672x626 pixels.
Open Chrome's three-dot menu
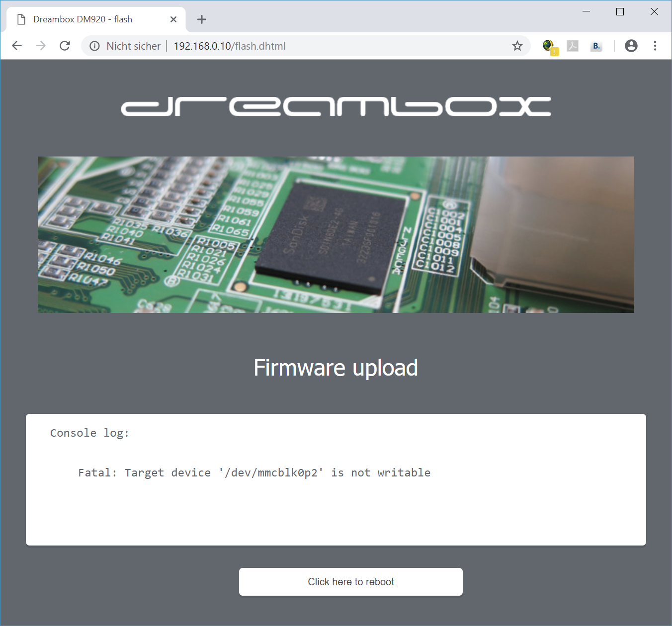(655, 46)
